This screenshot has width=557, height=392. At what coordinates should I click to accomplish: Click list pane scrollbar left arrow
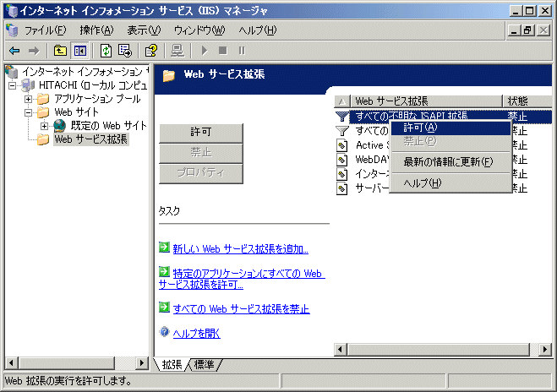(341, 350)
